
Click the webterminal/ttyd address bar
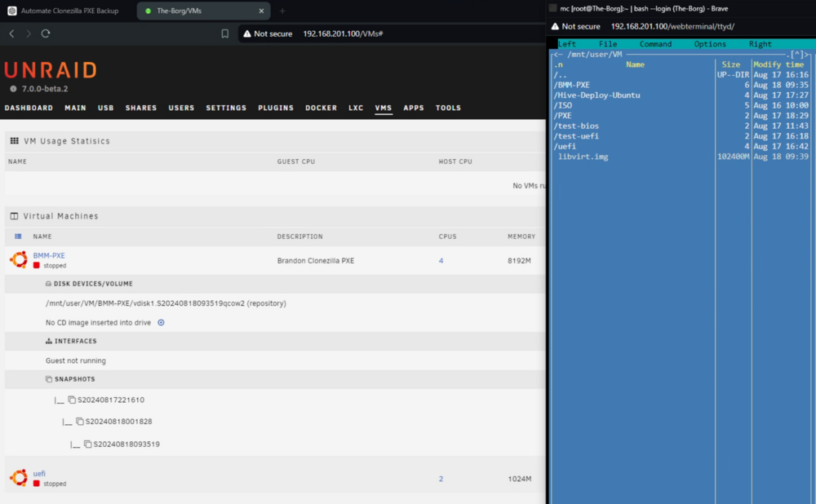[672, 26]
